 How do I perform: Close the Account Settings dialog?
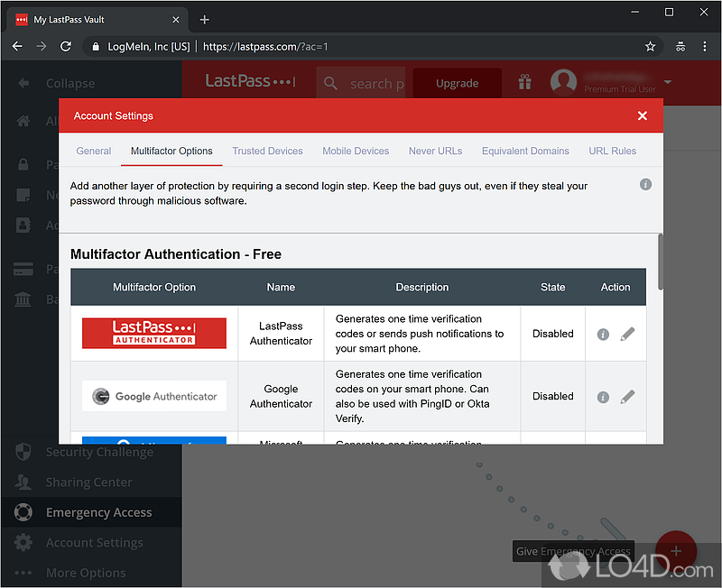coord(643,115)
